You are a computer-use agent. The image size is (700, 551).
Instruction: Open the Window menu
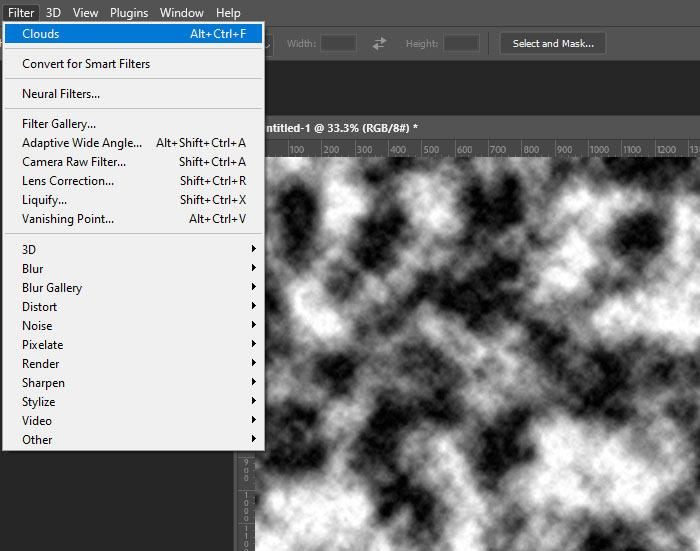tap(181, 13)
